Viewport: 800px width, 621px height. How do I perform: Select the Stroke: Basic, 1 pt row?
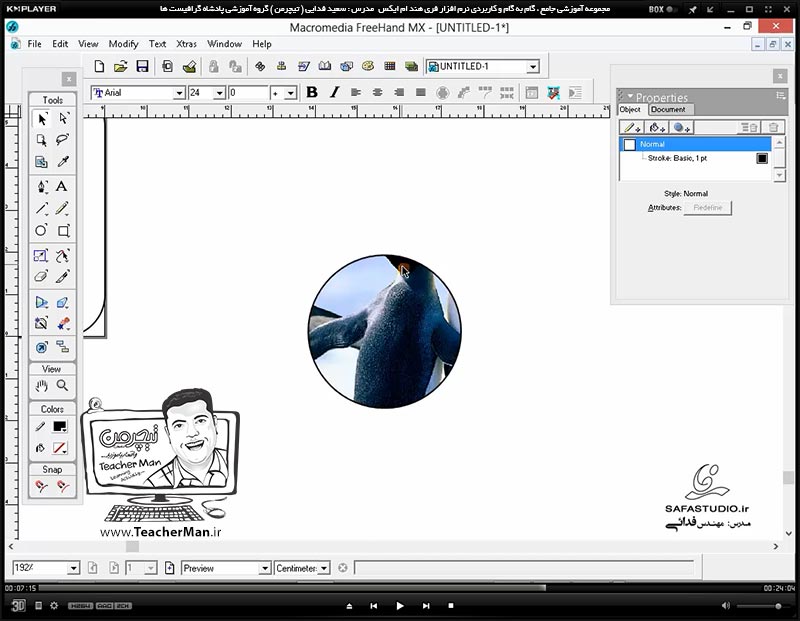pyautogui.click(x=695, y=158)
